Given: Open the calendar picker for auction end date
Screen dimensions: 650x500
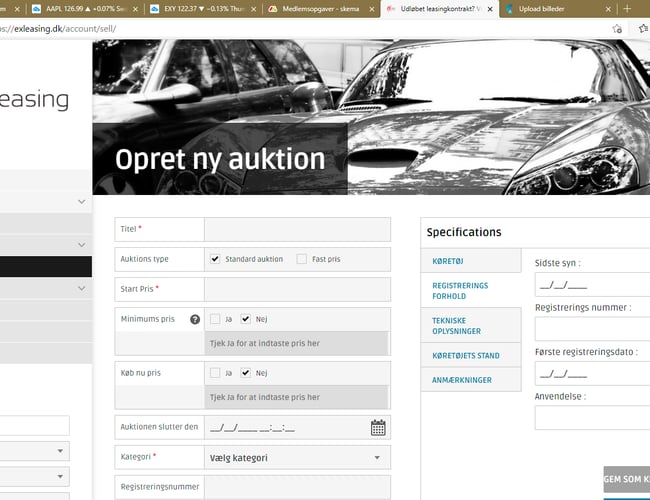Looking at the screenshot, I should pos(378,427).
